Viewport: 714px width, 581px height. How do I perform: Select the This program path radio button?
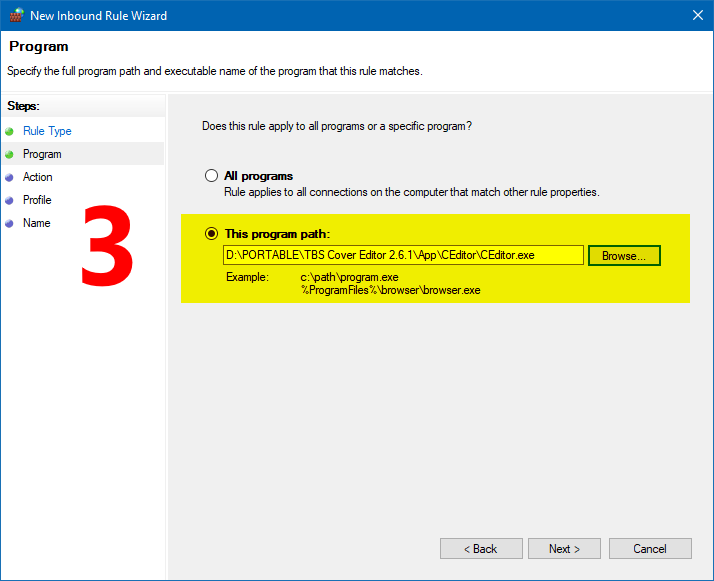[211, 234]
